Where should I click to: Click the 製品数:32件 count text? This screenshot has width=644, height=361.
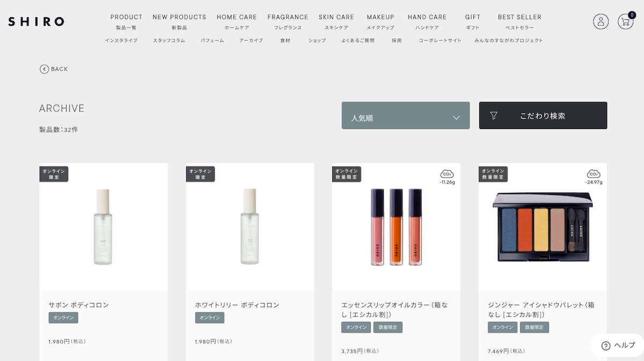tap(58, 129)
